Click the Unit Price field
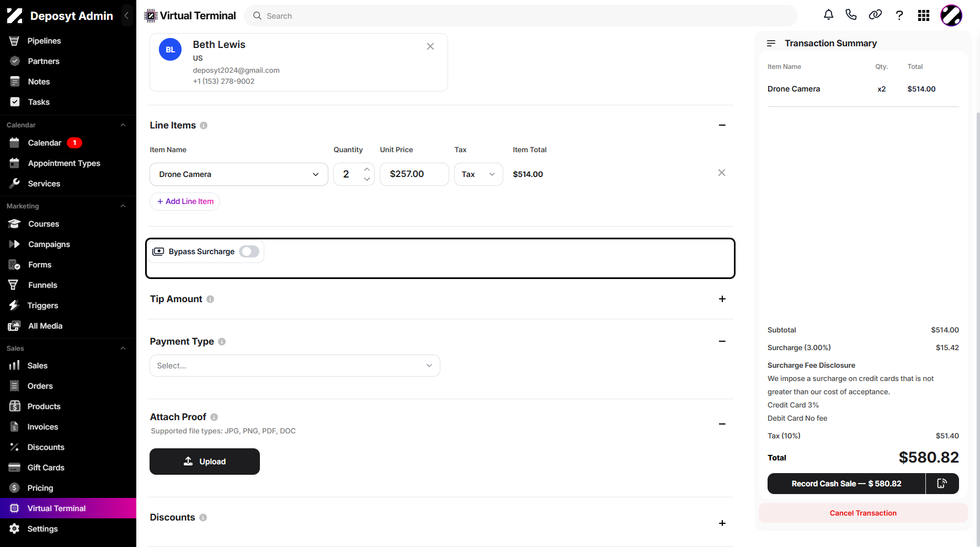 [x=414, y=174]
